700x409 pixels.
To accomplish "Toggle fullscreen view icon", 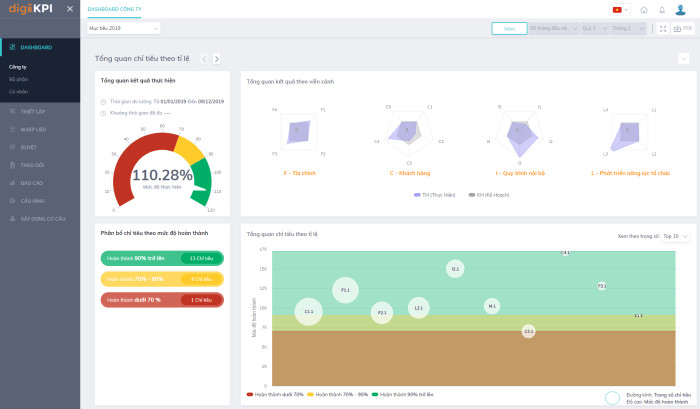I will point(663,29).
